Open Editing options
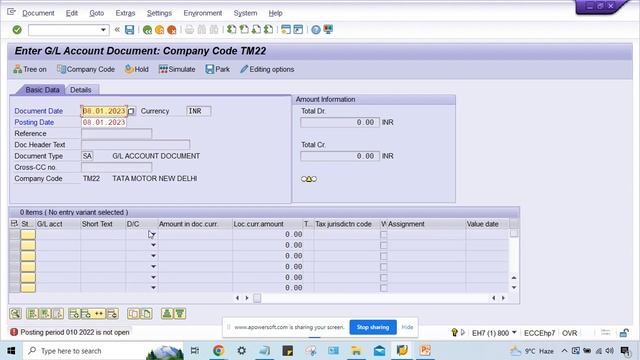This screenshot has height=360, width=640. pos(267,69)
